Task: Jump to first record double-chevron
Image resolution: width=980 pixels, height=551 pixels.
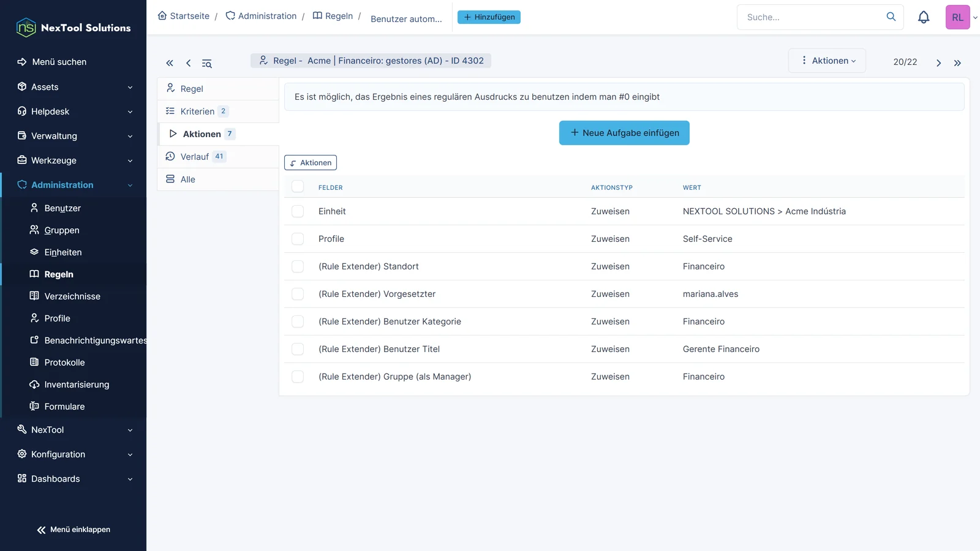Action: click(x=170, y=63)
